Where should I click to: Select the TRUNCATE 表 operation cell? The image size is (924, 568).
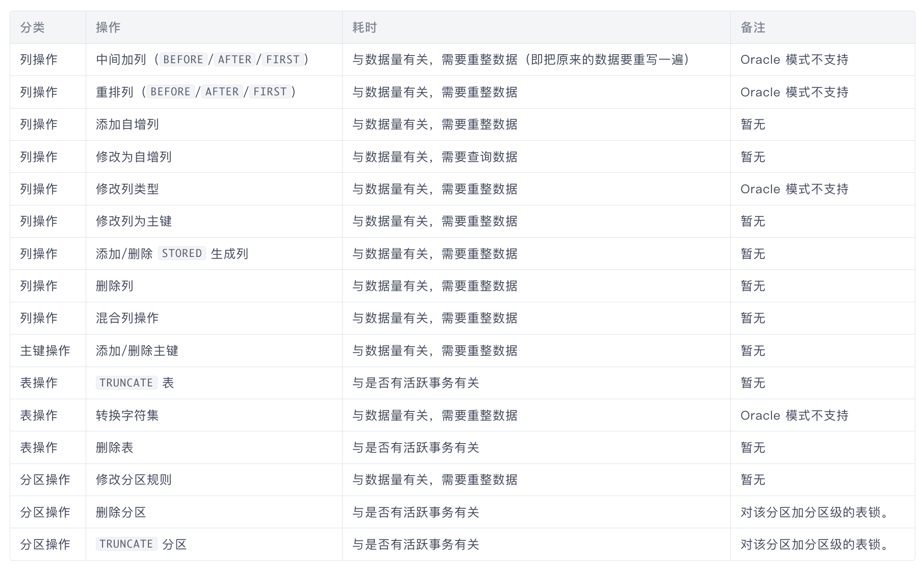135,383
